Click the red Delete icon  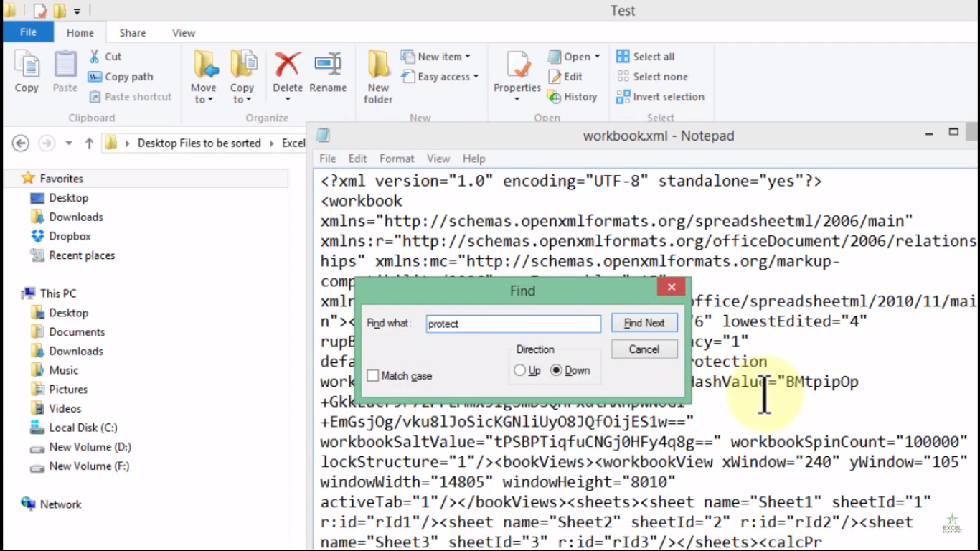288,65
